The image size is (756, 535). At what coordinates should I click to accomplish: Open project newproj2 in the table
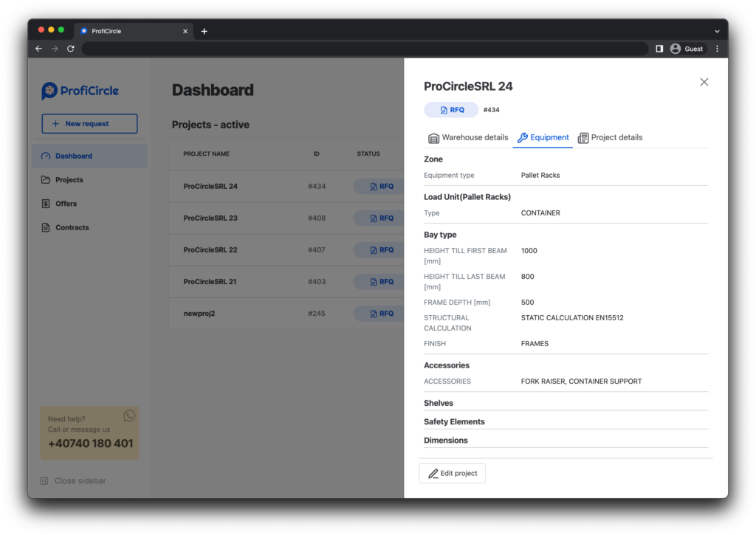tap(199, 314)
